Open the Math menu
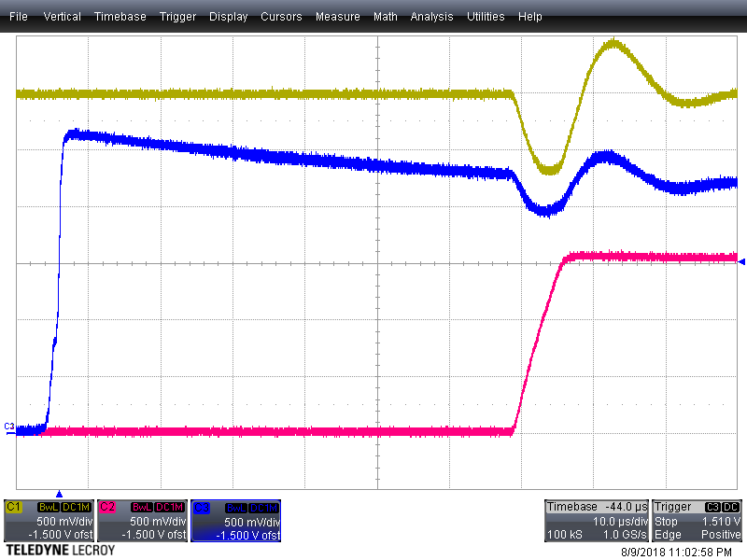 pos(385,17)
